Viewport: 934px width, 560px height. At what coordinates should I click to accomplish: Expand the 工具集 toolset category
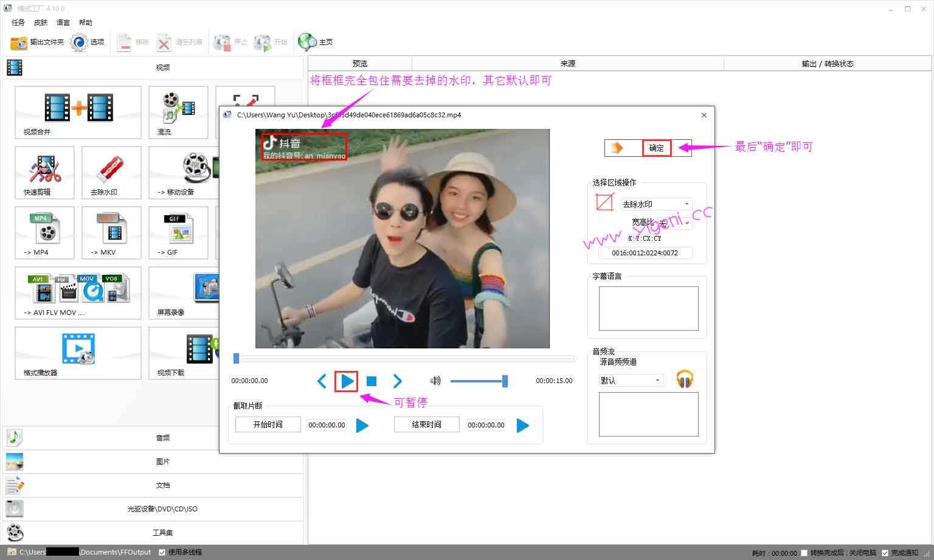click(153, 533)
